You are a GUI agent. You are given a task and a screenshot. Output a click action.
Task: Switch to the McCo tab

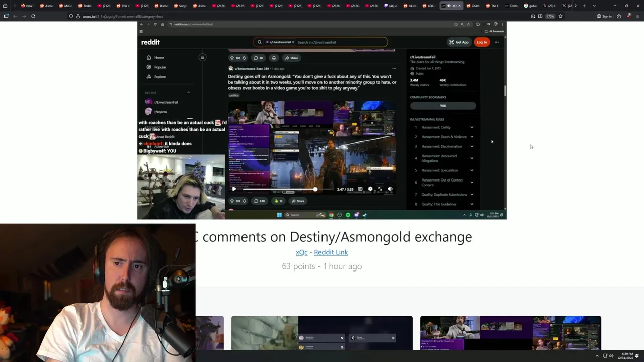pyautogui.click(x=65, y=6)
